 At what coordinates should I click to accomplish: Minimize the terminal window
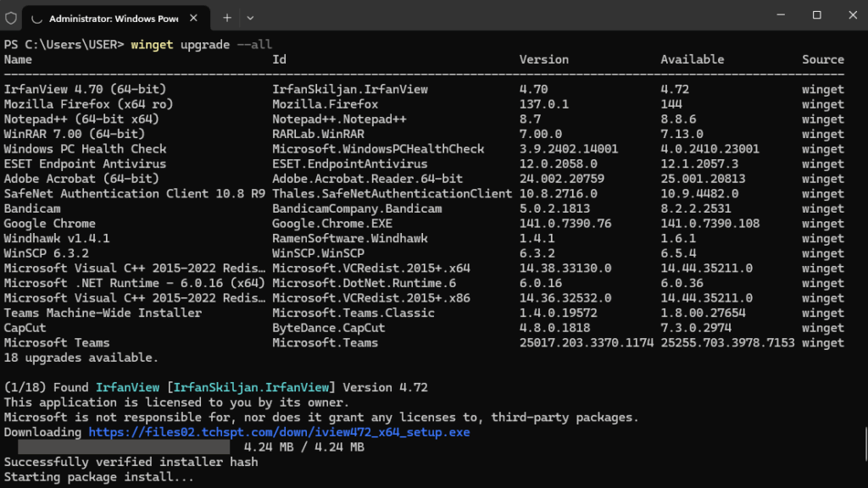(777, 15)
